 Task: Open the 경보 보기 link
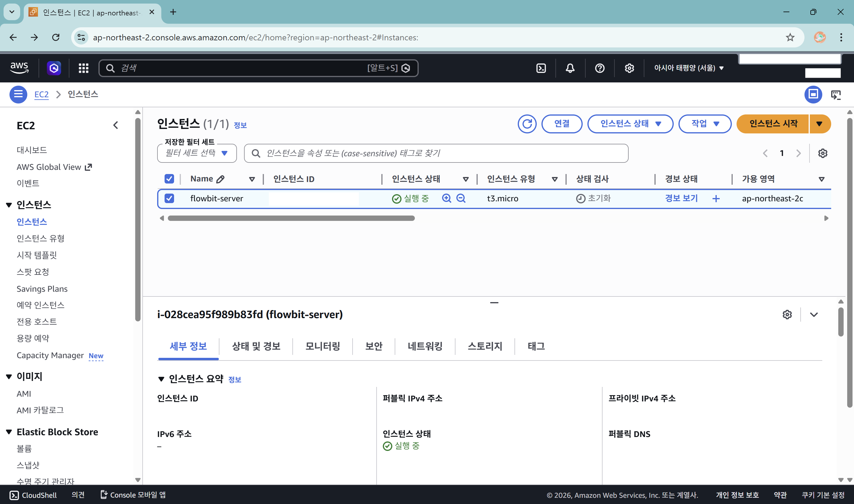tap(681, 198)
